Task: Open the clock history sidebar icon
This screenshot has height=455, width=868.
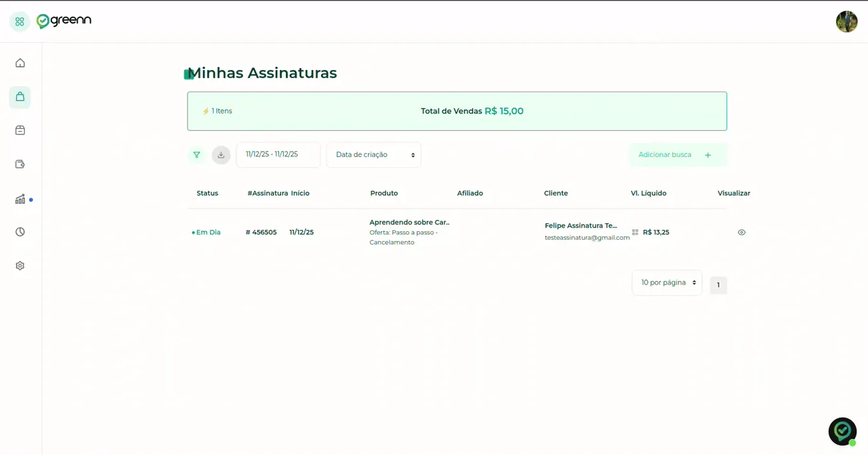Action: click(x=20, y=232)
